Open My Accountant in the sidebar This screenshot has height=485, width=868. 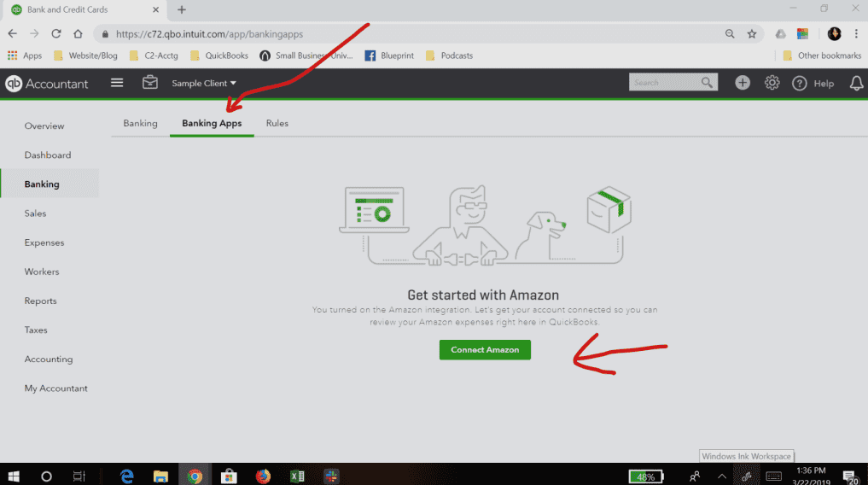point(56,389)
